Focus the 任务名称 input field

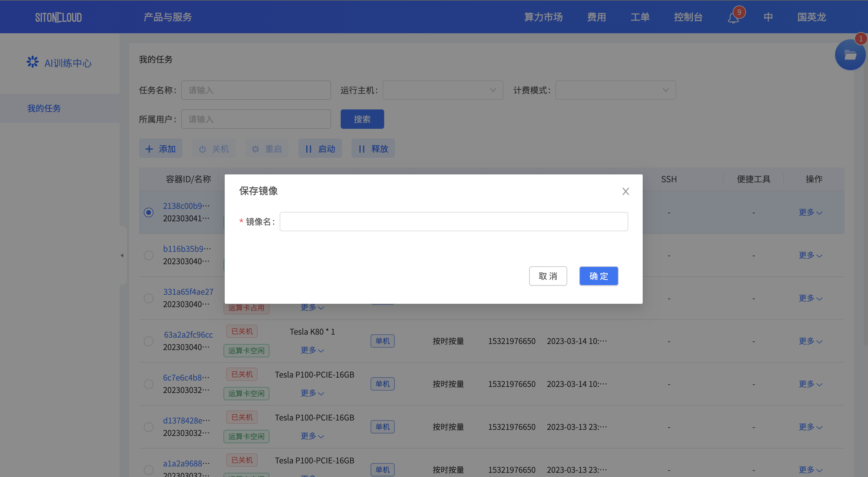click(x=256, y=90)
